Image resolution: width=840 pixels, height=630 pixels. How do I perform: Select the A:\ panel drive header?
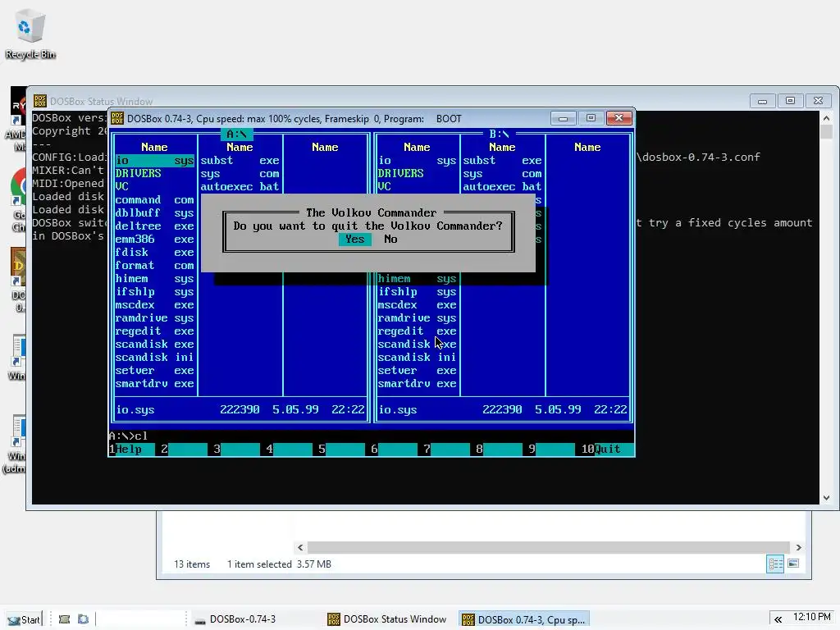pyautogui.click(x=236, y=134)
